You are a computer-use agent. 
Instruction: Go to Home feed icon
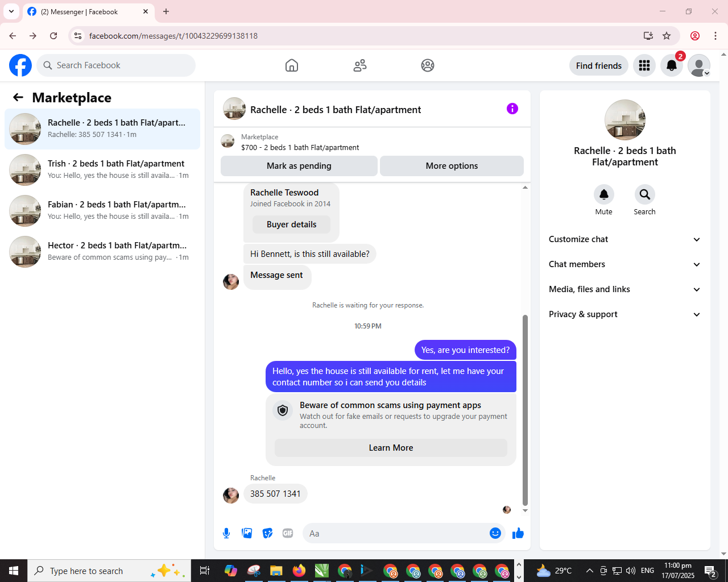[x=292, y=65]
